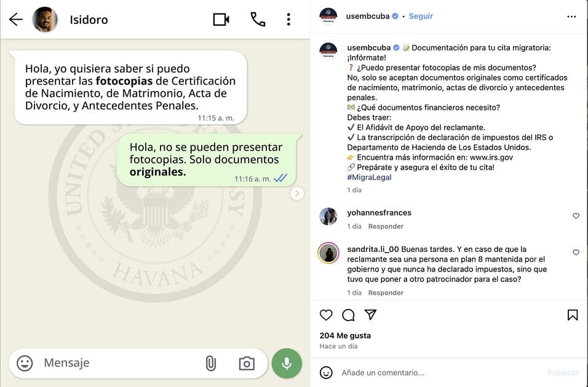Open the comment bubble on the post
The width and height of the screenshot is (588, 387).
click(348, 315)
